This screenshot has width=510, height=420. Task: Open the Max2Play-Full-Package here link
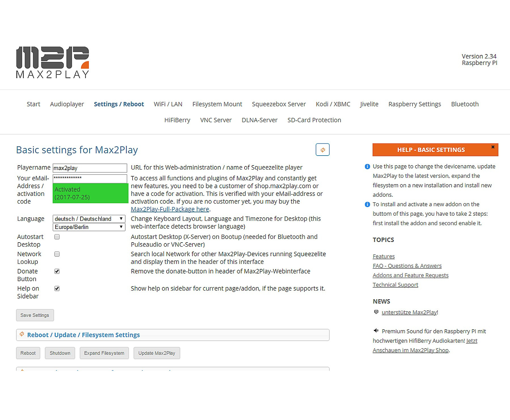(170, 209)
